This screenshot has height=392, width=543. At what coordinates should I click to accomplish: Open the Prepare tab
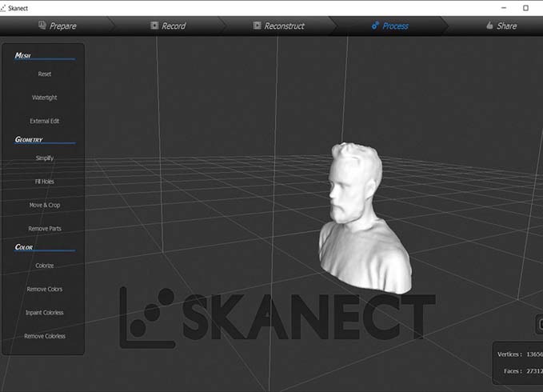coord(58,26)
